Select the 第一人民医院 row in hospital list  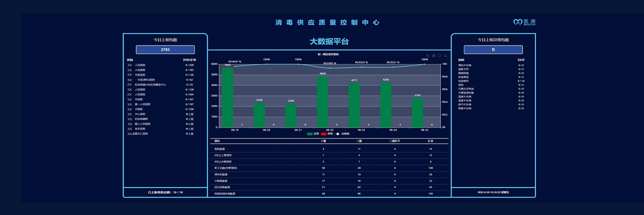[x=142, y=104]
